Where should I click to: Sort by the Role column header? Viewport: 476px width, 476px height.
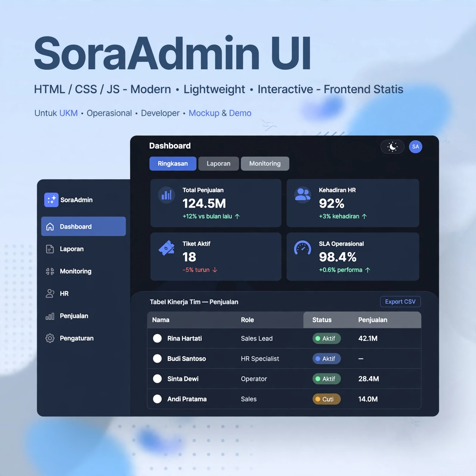248,320
